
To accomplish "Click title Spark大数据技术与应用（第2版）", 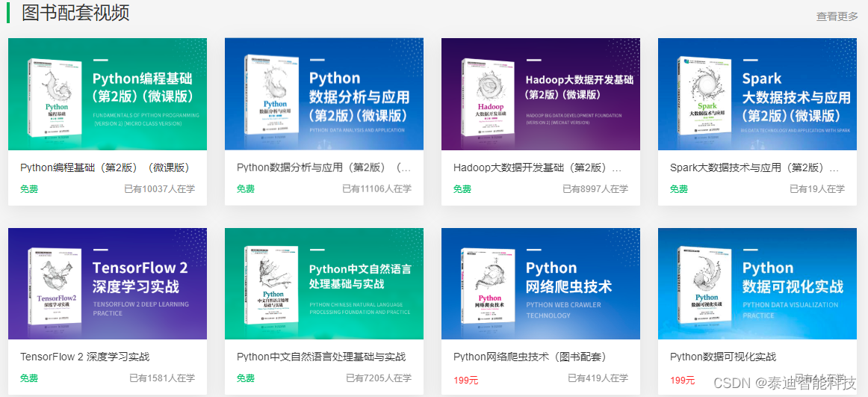I will [754, 167].
